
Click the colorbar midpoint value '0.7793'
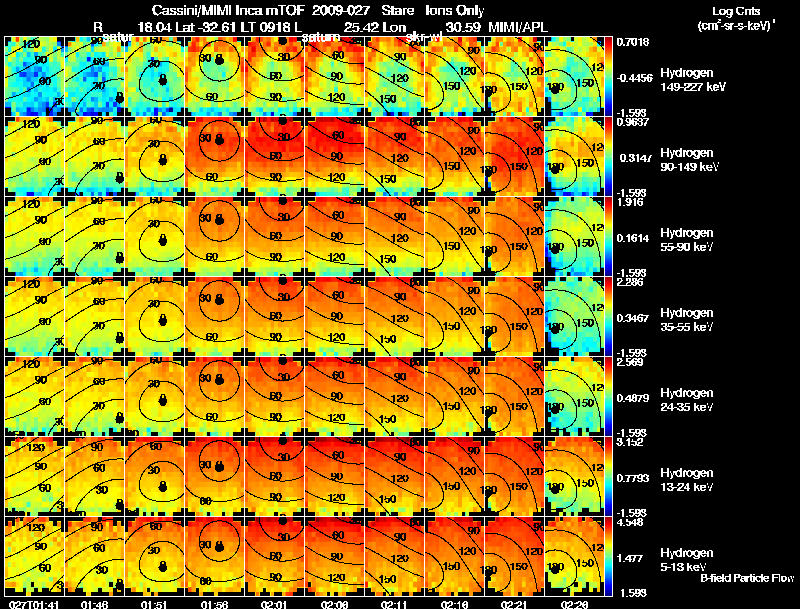(x=633, y=478)
